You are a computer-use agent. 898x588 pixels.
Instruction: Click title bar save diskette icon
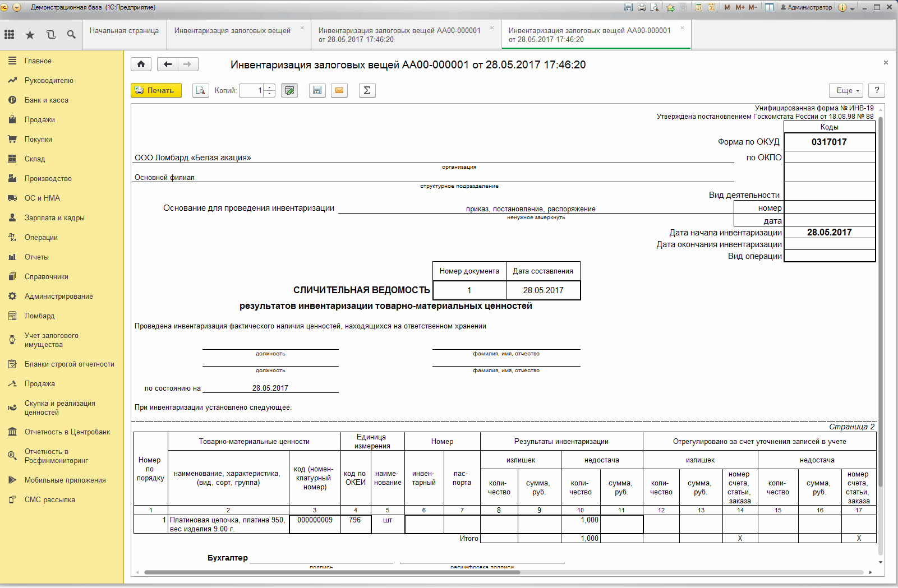coord(629,7)
